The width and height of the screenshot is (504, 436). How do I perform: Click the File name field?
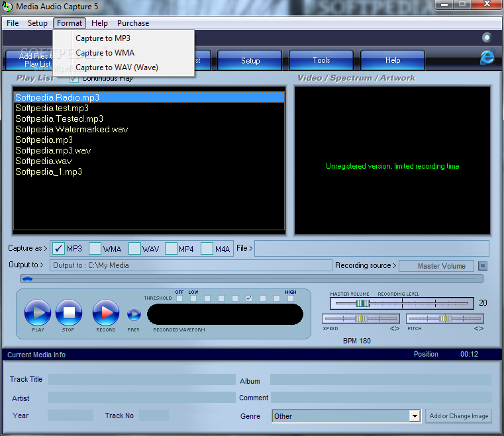[372, 249]
